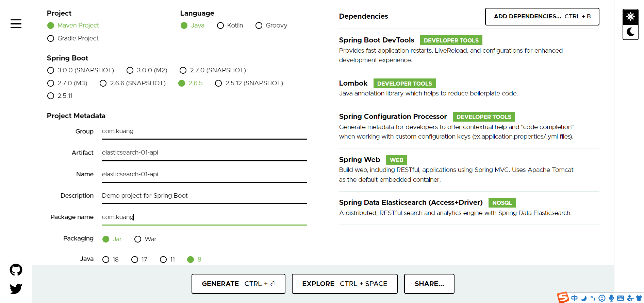Click the Spring Web dependency entry
644x303 pixels.
coord(469,170)
